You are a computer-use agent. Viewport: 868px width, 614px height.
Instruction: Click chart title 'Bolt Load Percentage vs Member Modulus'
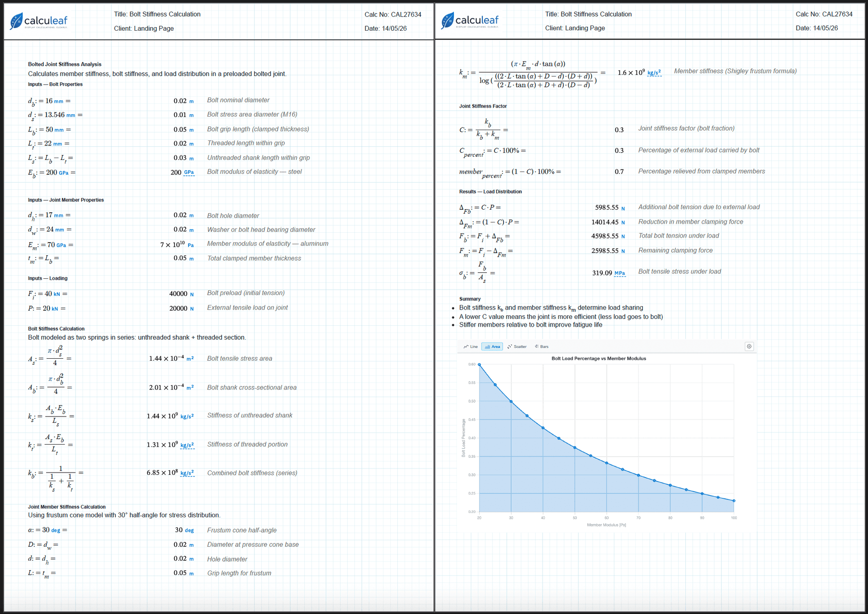[599, 358]
